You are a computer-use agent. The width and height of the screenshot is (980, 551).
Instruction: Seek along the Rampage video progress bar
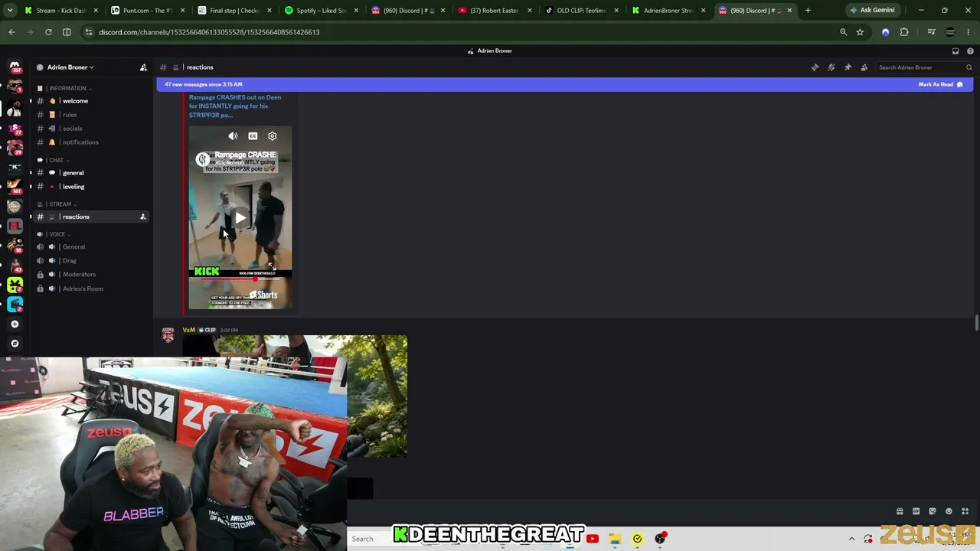coord(240,279)
